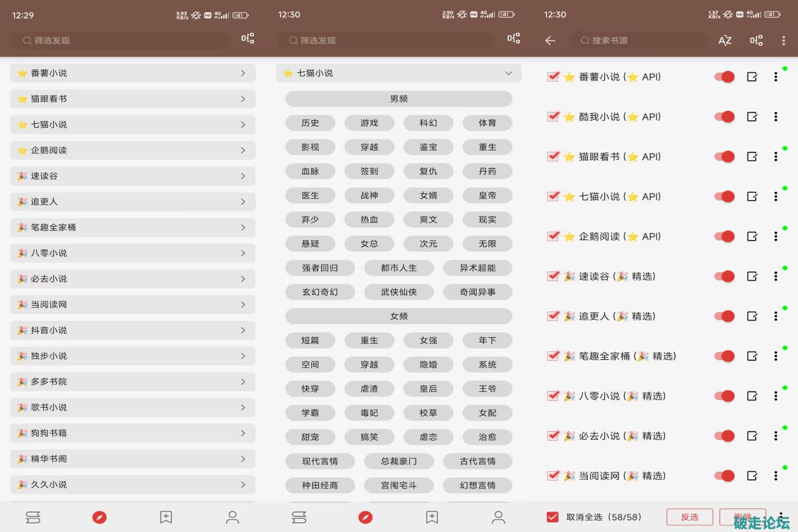
Task: Click the AZ sort icon
Action: (x=725, y=40)
